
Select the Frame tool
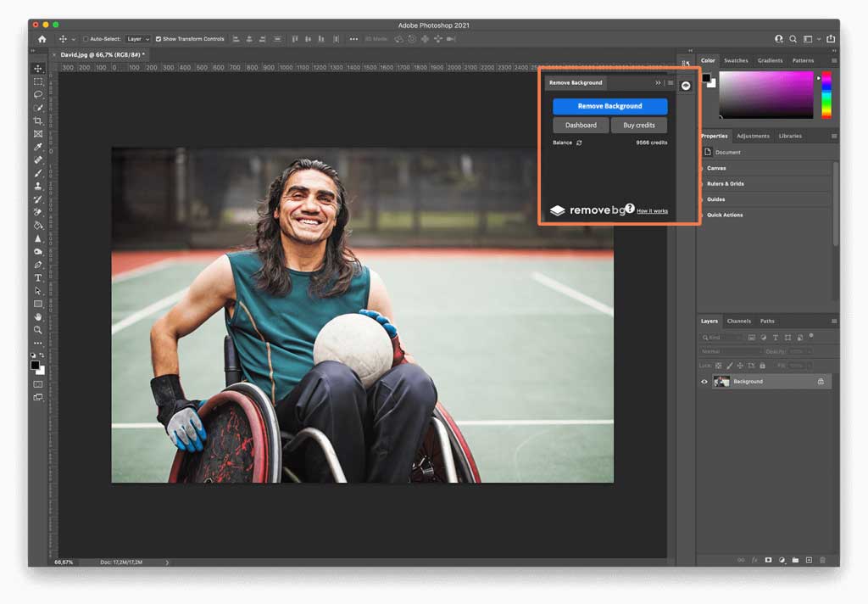(x=38, y=133)
